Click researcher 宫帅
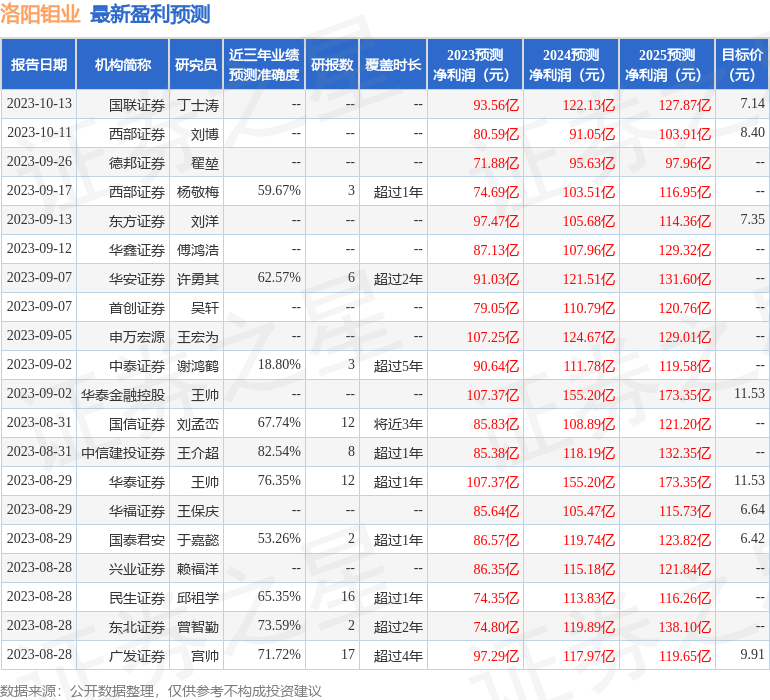770x700 pixels. [205, 656]
